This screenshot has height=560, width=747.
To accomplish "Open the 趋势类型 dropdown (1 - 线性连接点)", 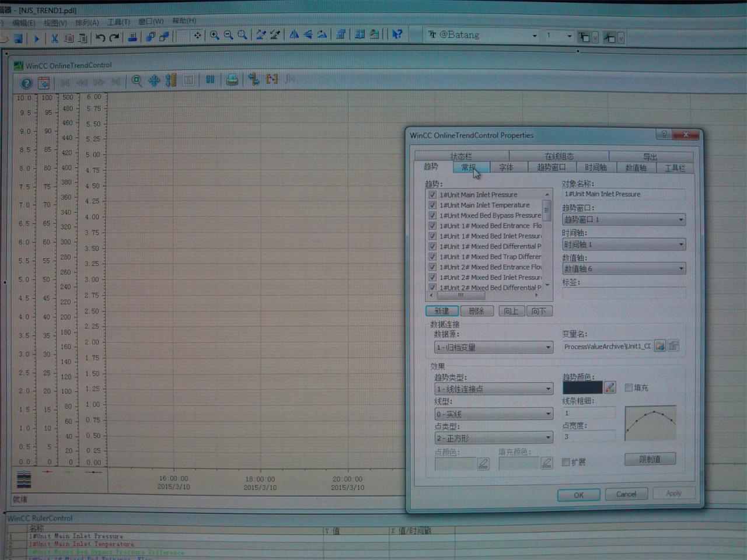I will 494,389.
